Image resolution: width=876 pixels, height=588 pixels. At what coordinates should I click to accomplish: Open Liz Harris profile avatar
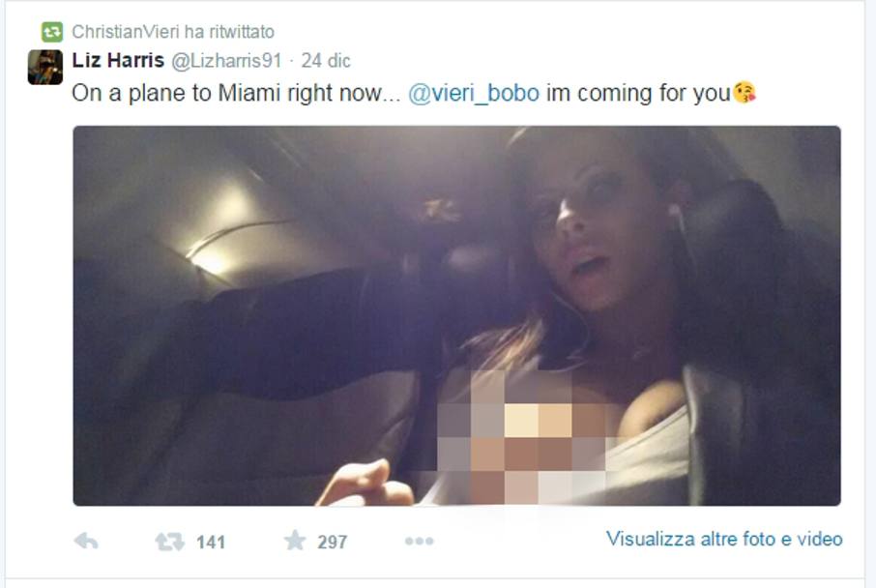[45, 67]
